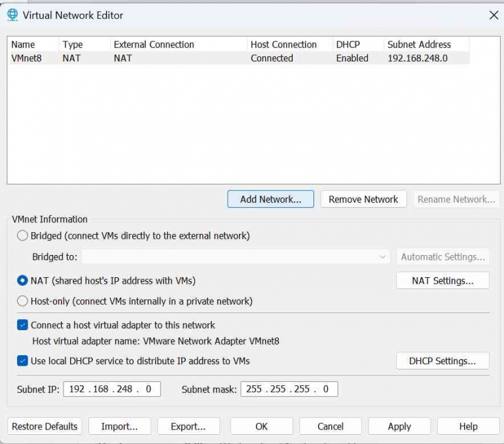504x444 pixels.
Task: Click the Name column header
Action: [x=24, y=44]
